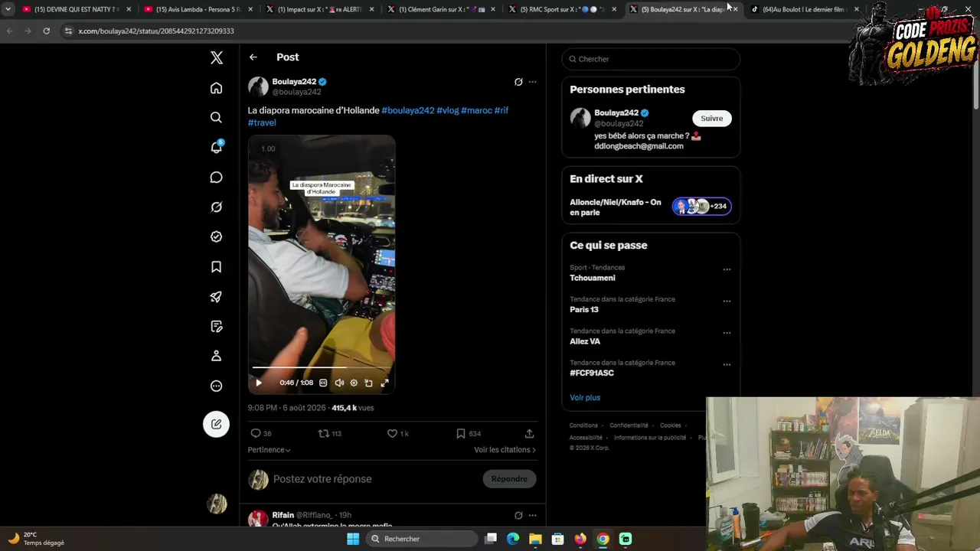This screenshot has width=980, height=551.
Task: Switch to RMC Sport sur X tab
Action: tap(562, 9)
